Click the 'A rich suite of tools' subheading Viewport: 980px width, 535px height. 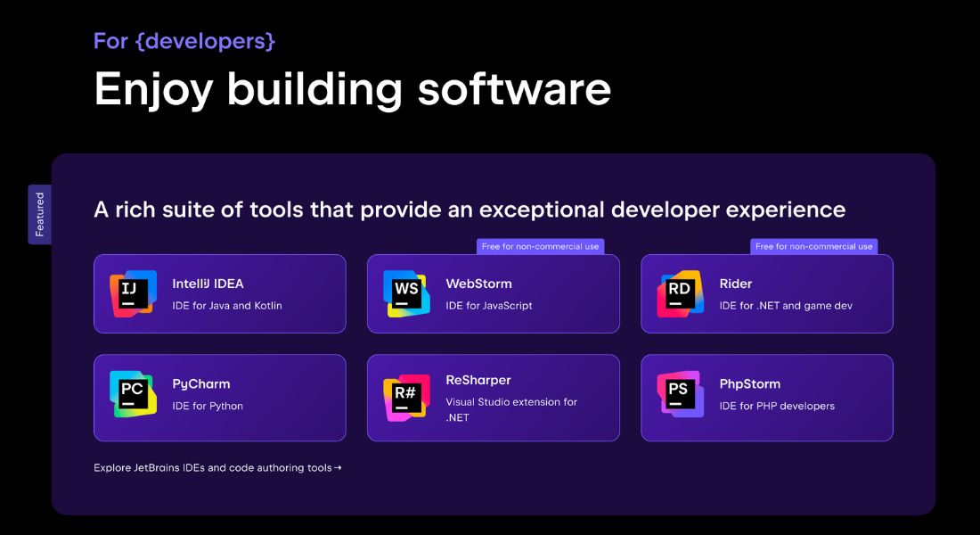[x=470, y=210]
